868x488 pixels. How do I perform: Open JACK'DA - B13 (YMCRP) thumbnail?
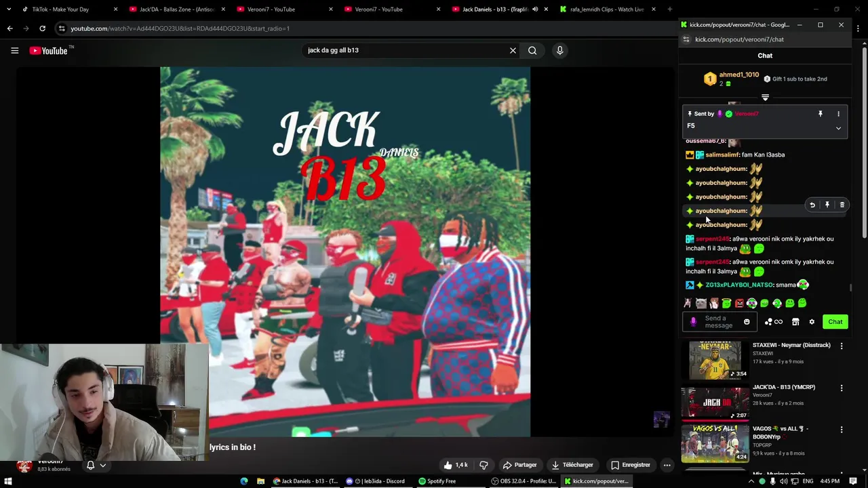[715, 402]
